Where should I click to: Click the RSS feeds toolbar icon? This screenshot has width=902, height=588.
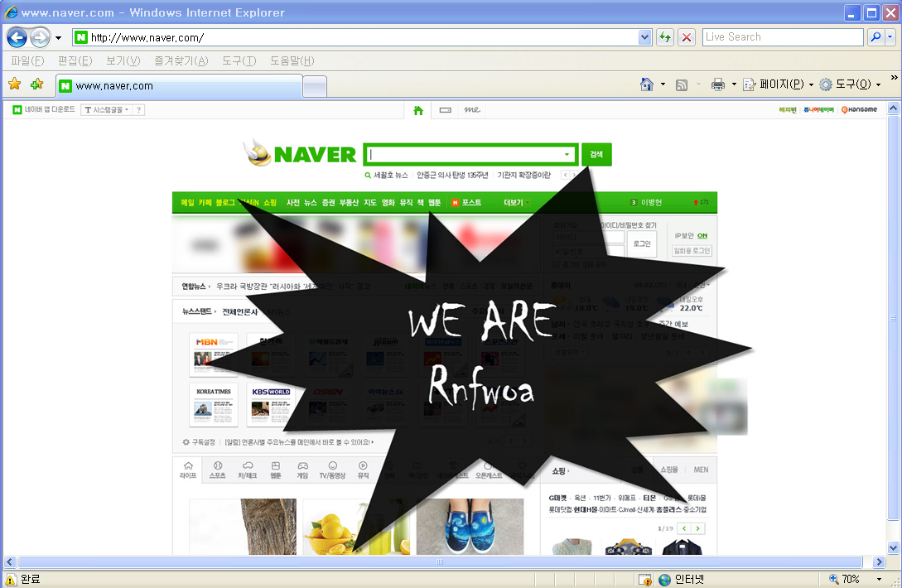coord(682,85)
